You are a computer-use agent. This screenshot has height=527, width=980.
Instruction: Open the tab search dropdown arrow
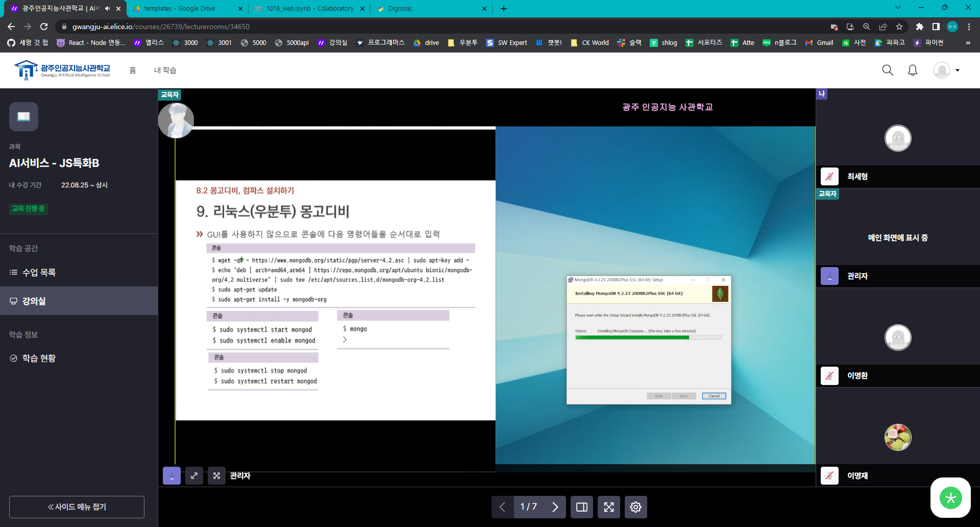pyautogui.click(x=898, y=8)
